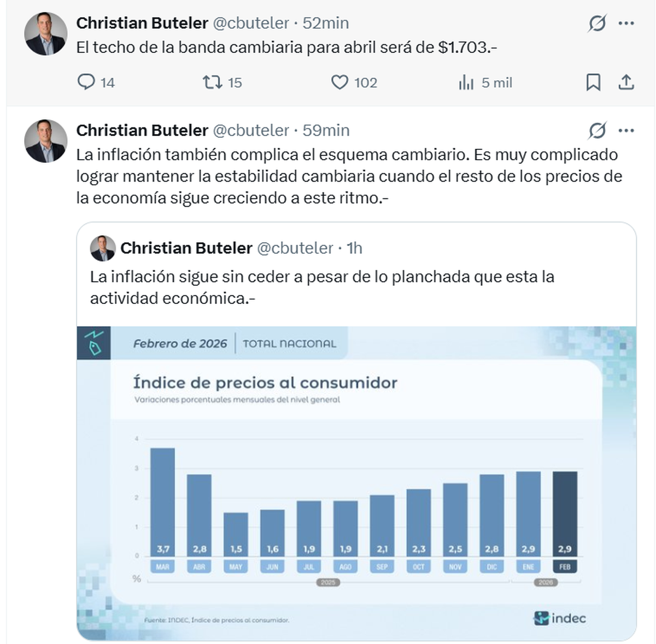
Task: Click the tweet text about techo de la banda
Action: [x=286, y=48]
